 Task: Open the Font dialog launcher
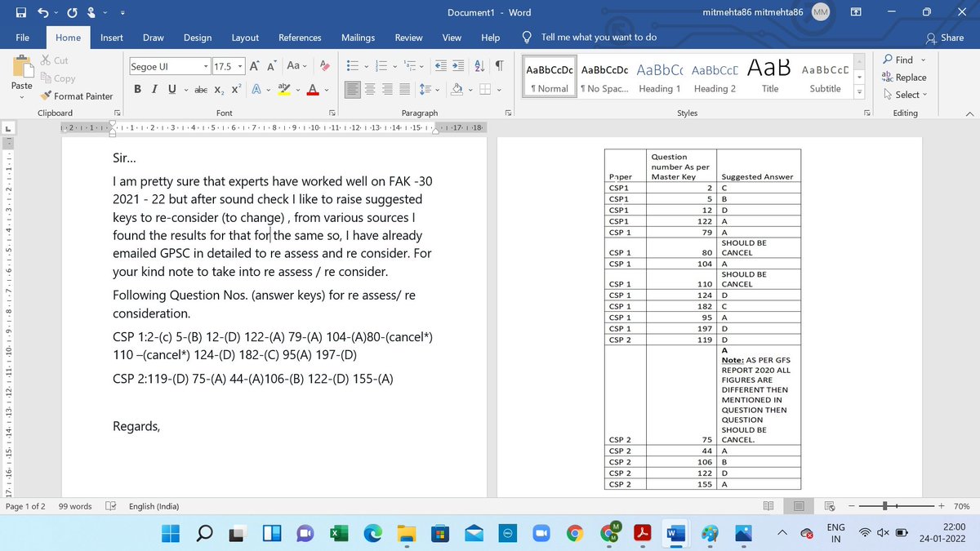332,113
